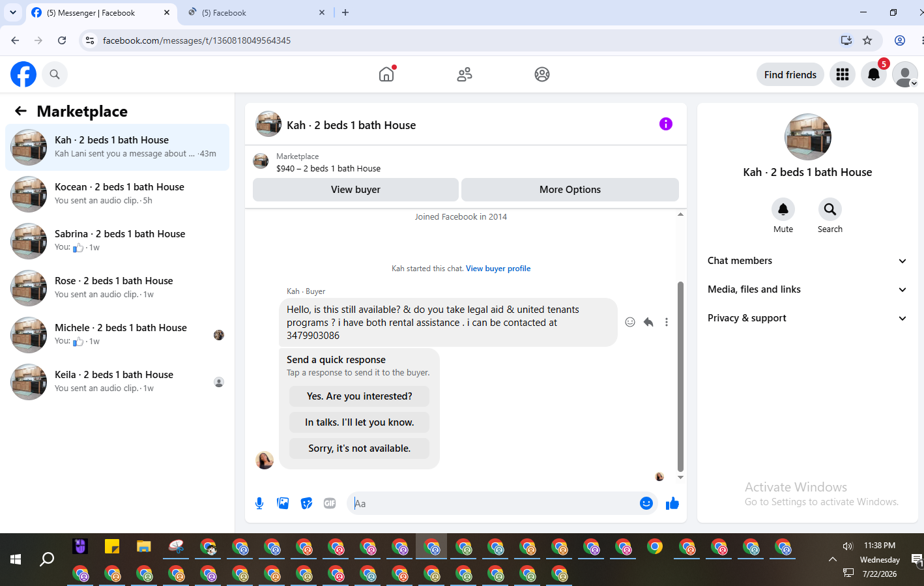
Task: Open the large listing photo in the right panel
Action: pos(808,137)
